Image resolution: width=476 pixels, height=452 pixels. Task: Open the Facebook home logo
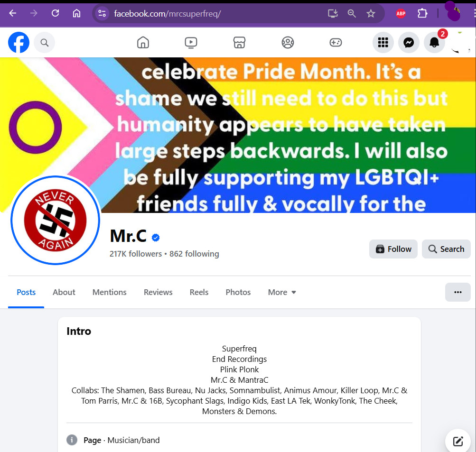pos(19,43)
